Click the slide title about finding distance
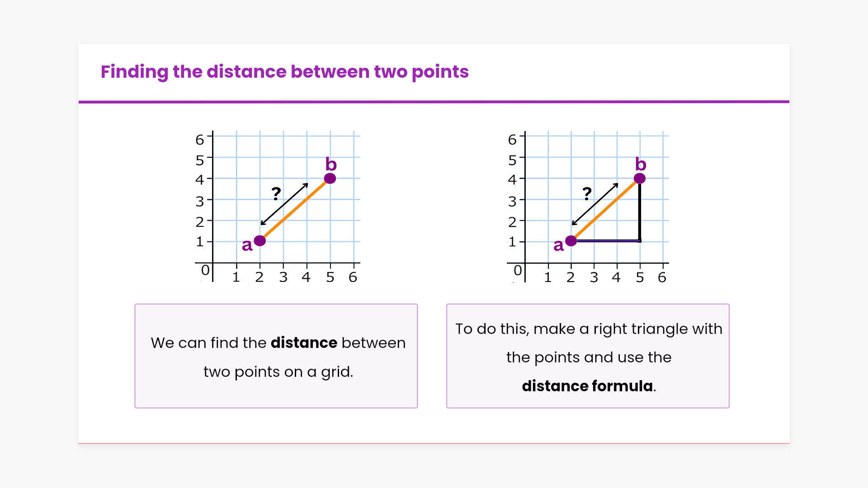This screenshot has height=488, width=868. tap(284, 72)
